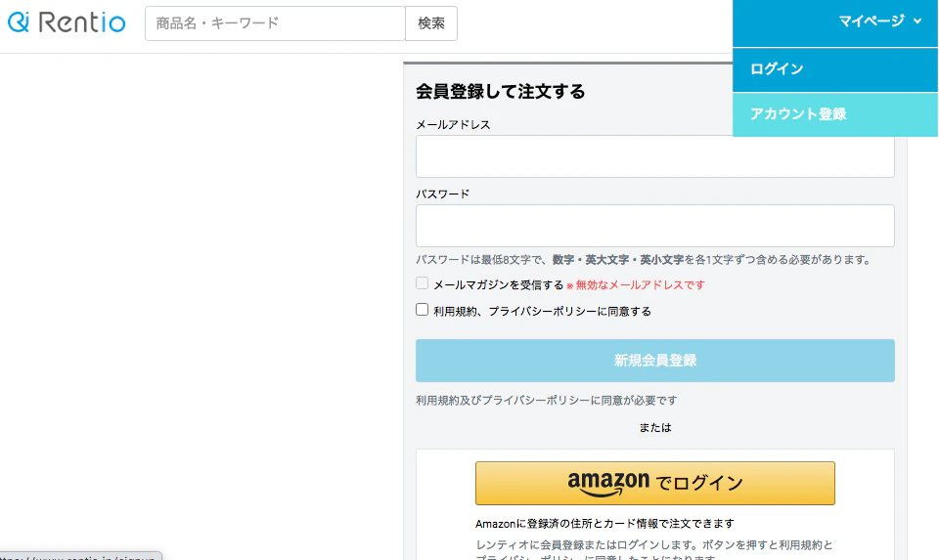
Task: Choose アカウント登録 from the マイページ menu
Action: tap(835, 114)
